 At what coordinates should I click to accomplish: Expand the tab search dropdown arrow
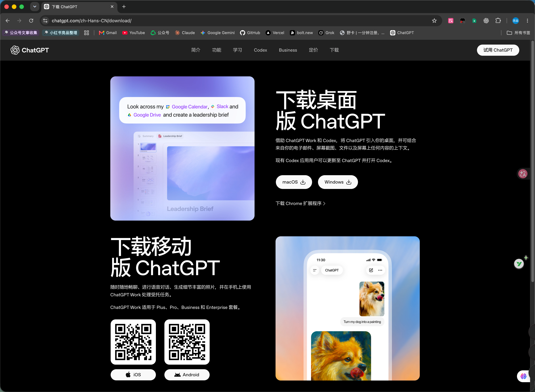35,7
